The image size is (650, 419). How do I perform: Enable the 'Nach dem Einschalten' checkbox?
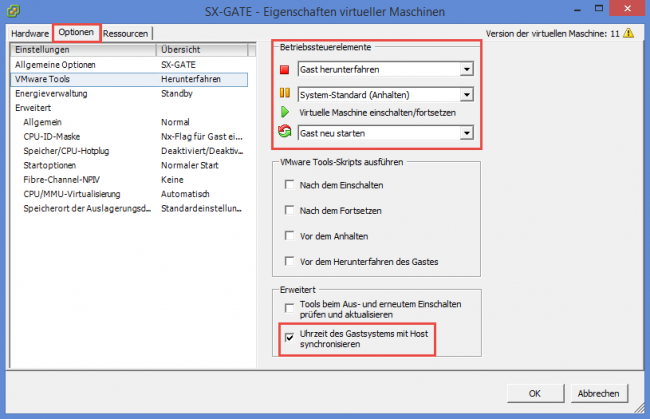point(290,185)
